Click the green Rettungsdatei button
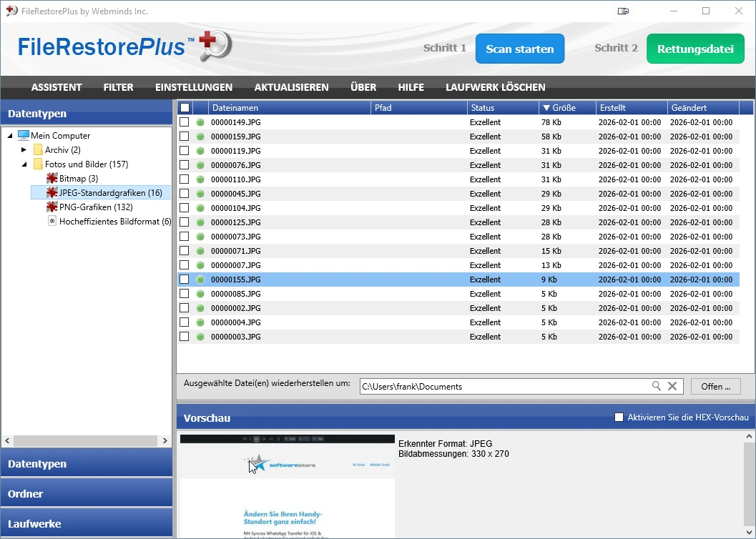Viewport: 756px width, 539px height. (695, 49)
